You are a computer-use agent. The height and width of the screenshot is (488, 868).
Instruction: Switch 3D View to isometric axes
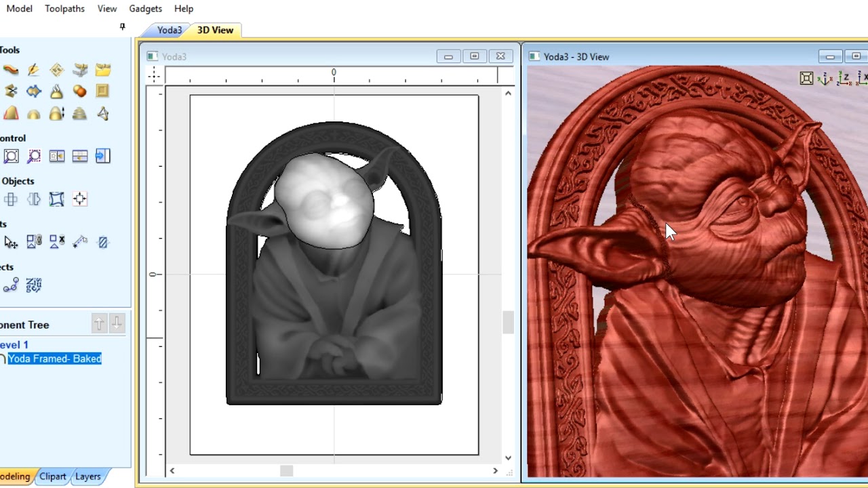[825, 79]
